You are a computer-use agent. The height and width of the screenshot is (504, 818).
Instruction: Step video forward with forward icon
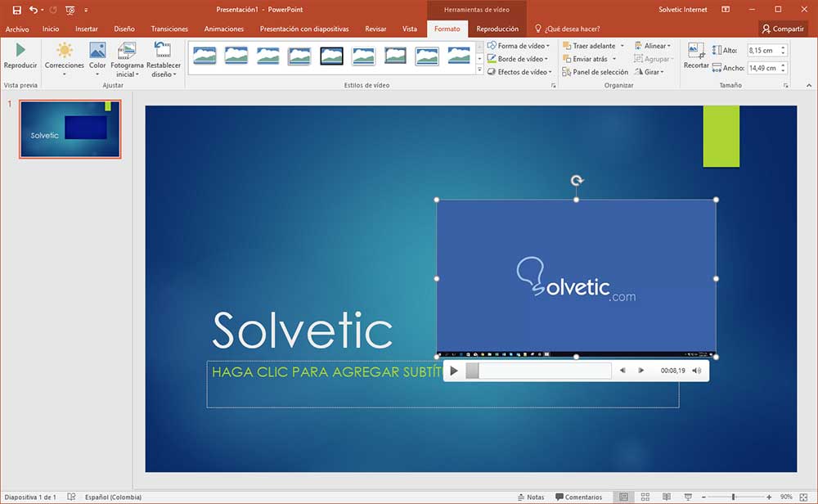[x=641, y=371]
